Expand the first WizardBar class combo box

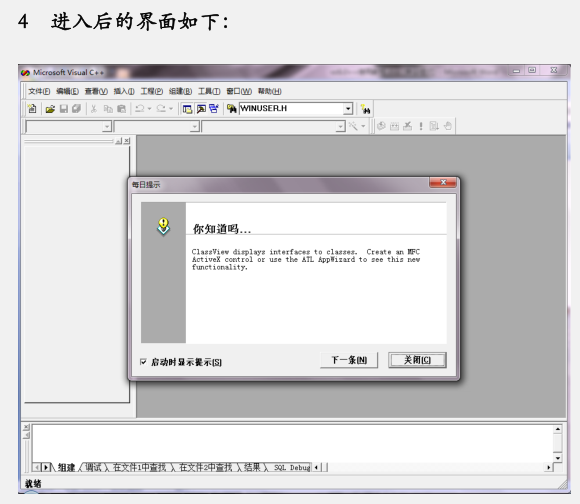click(x=107, y=126)
